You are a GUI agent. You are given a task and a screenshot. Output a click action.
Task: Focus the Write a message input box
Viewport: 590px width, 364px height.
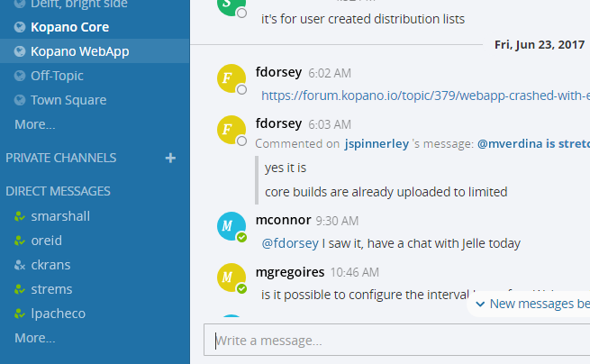click(396, 341)
